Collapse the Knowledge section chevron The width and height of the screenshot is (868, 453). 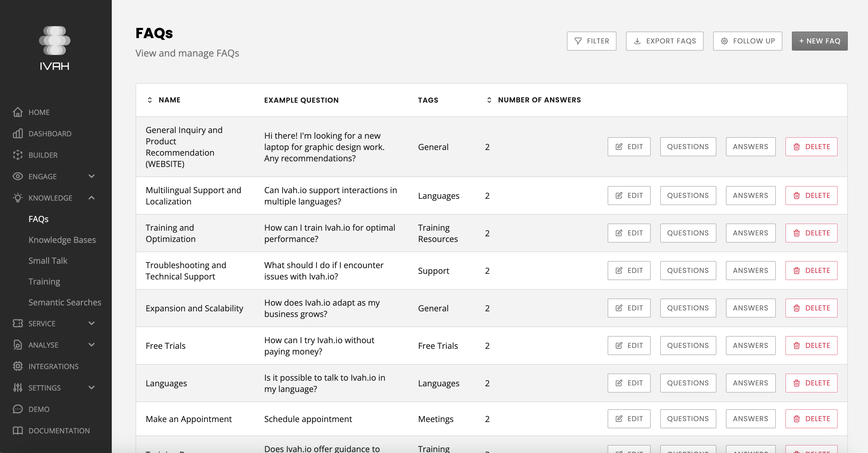(91, 198)
